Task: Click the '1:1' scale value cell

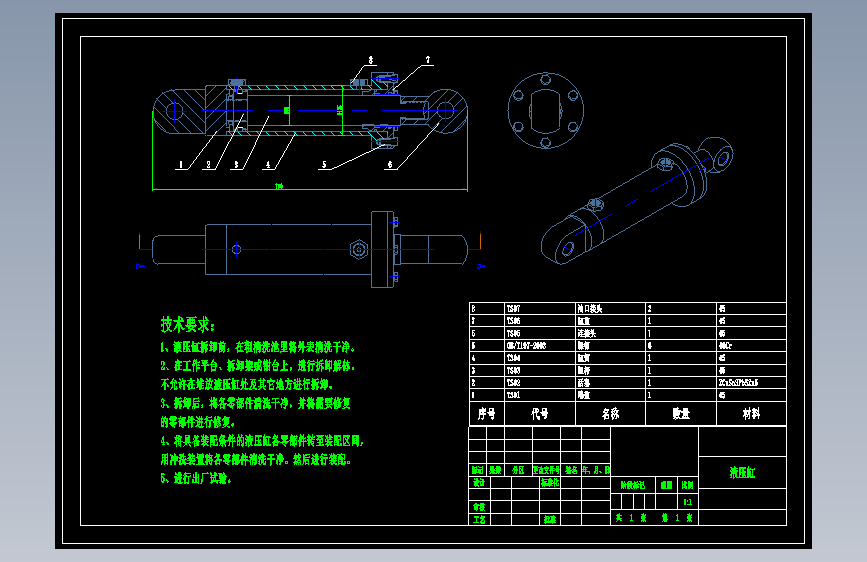Action: pos(687,502)
